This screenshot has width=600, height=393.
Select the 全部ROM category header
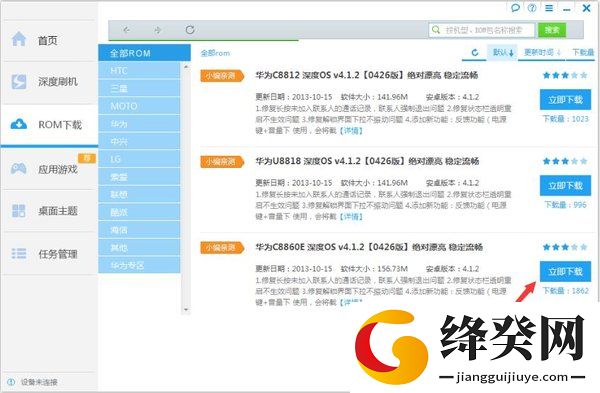(x=144, y=53)
